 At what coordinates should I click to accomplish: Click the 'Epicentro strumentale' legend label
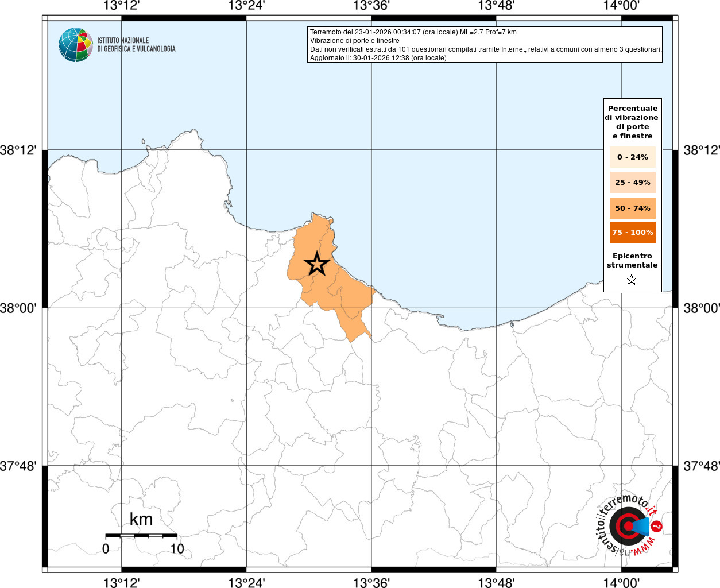pos(632,260)
